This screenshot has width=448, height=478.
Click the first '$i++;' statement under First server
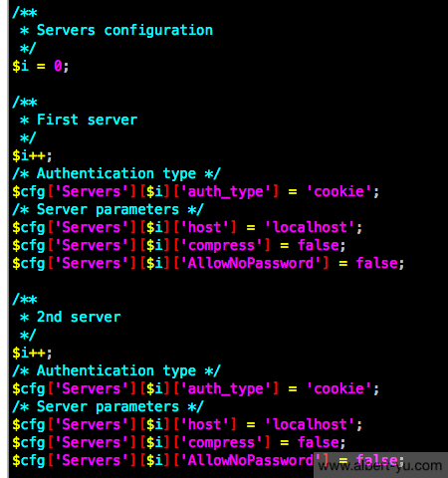point(32,155)
